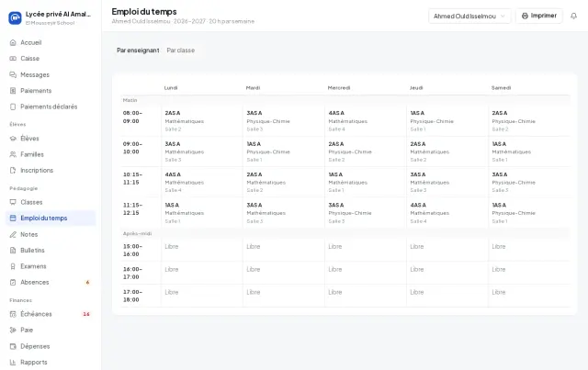Click the Paiements icon in sidebar

(13, 91)
